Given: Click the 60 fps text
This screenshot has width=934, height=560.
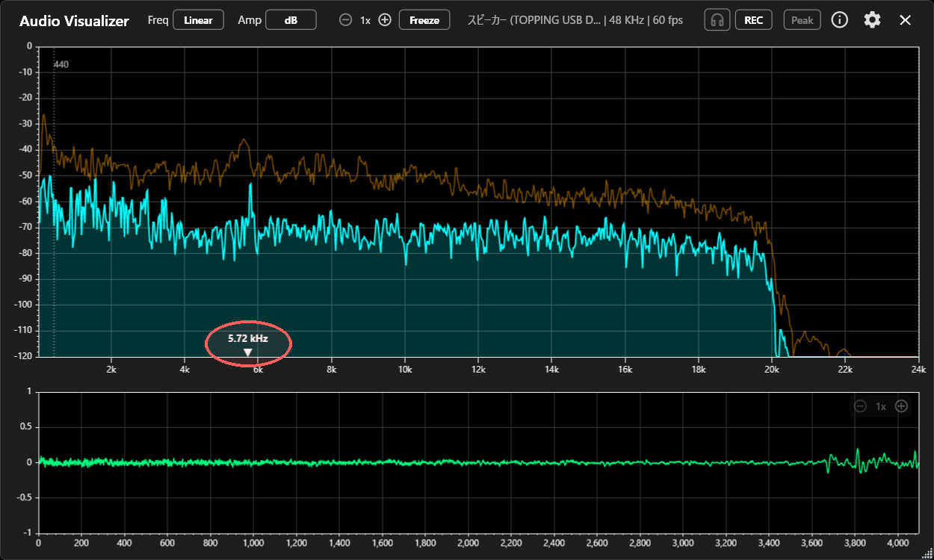Looking at the screenshot, I should point(667,20).
